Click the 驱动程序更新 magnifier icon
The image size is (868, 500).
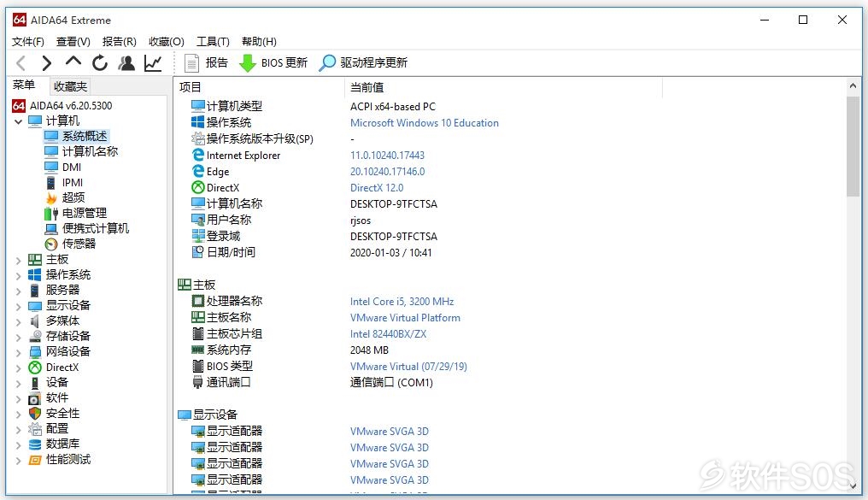(327, 63)
